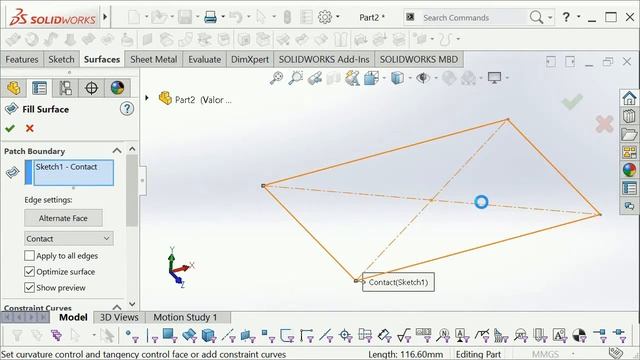Image resolution: width=640 pixels, height=360 pixels.
Task: Cancel Fill Surface with red X in panel
Action: [x=29, y=128]
